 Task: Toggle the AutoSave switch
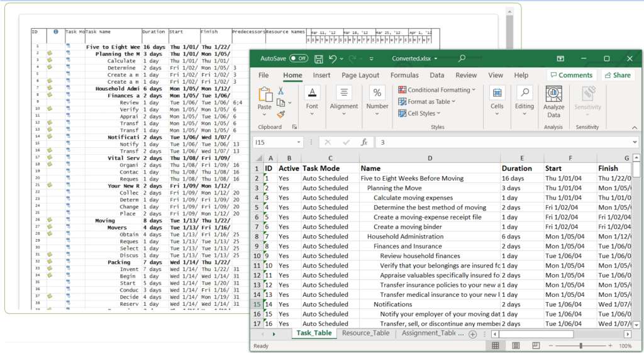pos(299,59)
